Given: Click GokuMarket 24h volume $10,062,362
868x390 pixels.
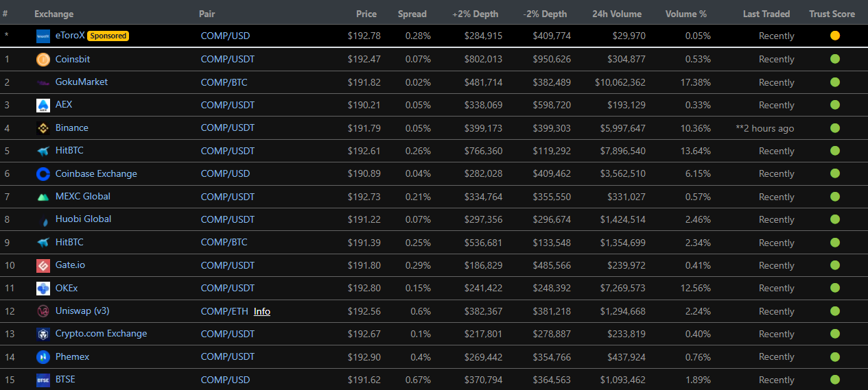Looking at the screenshot, I should (620, 82).
